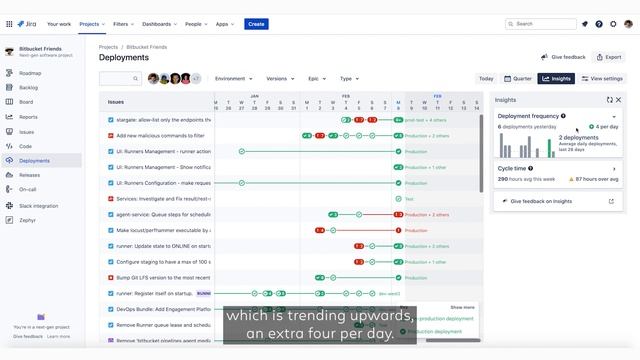
Task: Open On-call in the sidebar
Action: (27, 189)
